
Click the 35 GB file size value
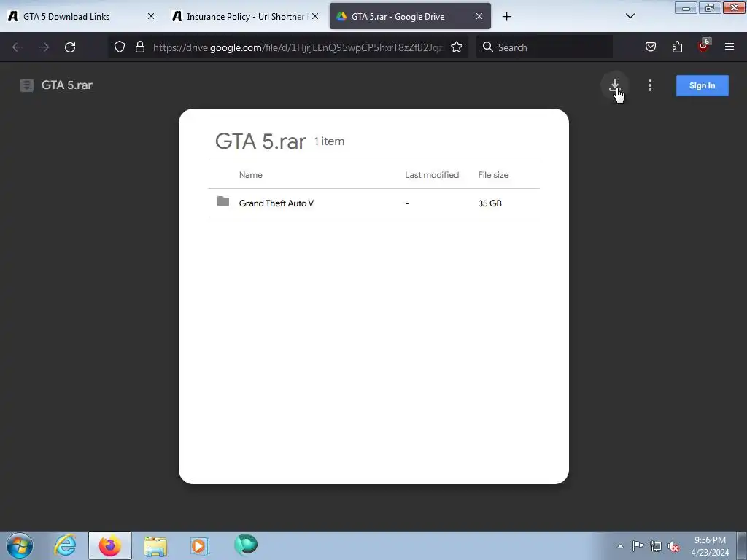pyautogui.click(x=489, y=203)
